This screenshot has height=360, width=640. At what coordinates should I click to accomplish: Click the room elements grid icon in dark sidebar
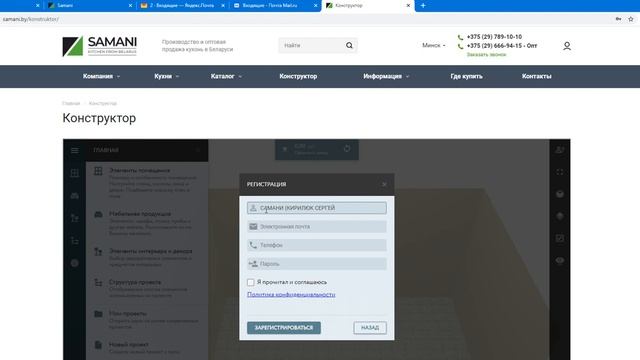pos(75,173)
